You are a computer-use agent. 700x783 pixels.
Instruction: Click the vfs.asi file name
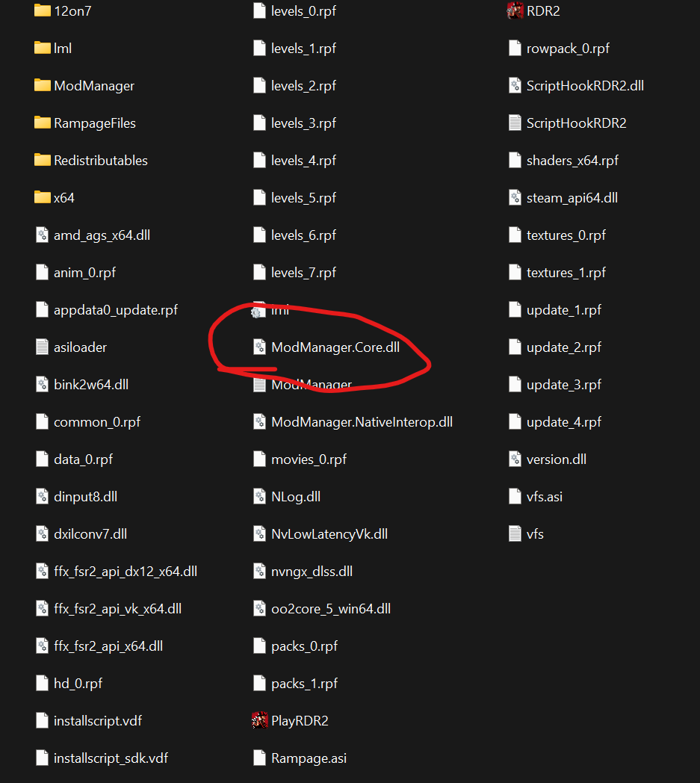(x=544, y=496)
